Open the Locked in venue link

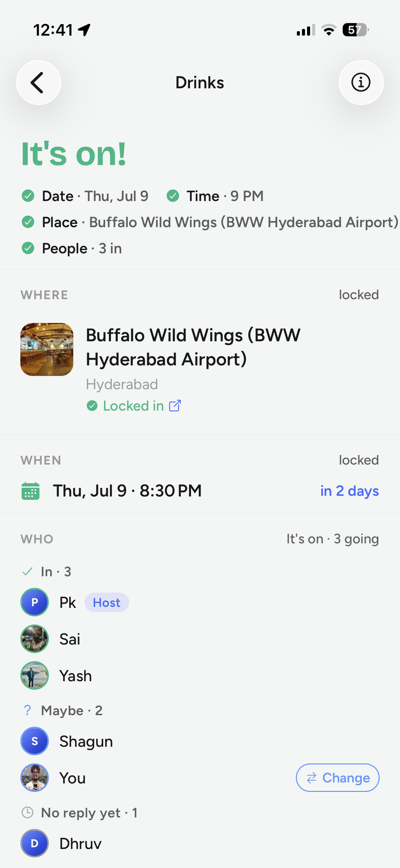(134, 406)
